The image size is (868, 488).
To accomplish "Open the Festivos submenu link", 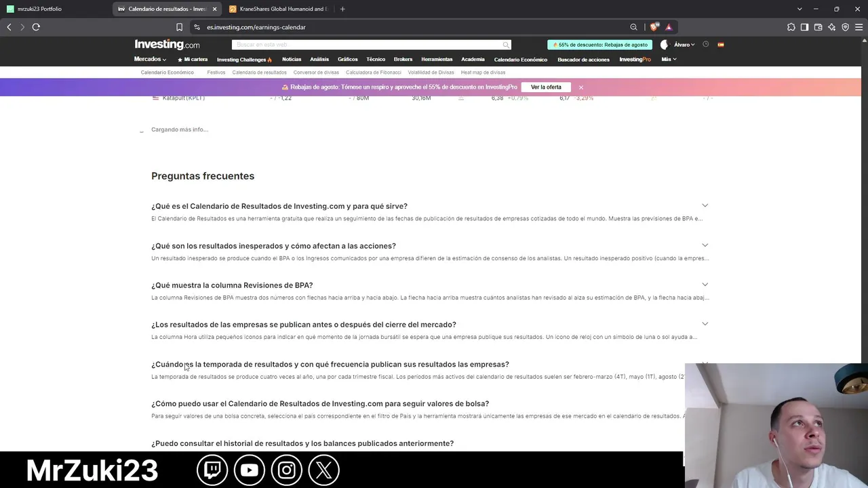I will (216, 73).
